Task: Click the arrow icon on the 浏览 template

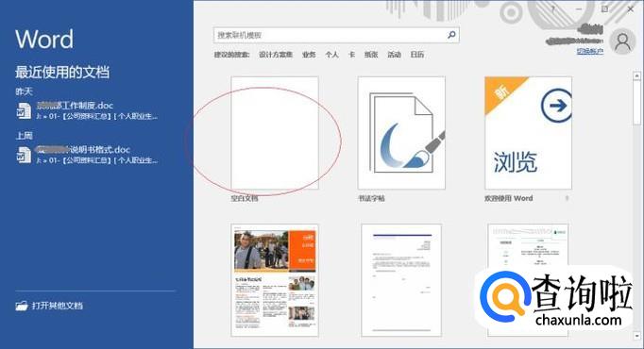Action: [x=557, y=106]
